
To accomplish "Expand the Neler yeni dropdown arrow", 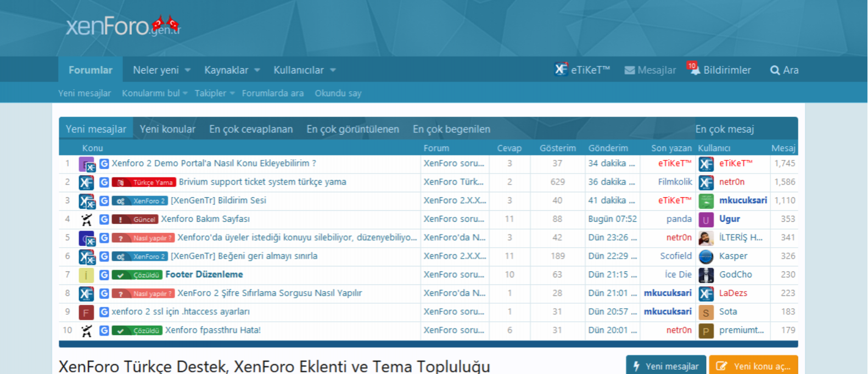I will pos(188,70).
